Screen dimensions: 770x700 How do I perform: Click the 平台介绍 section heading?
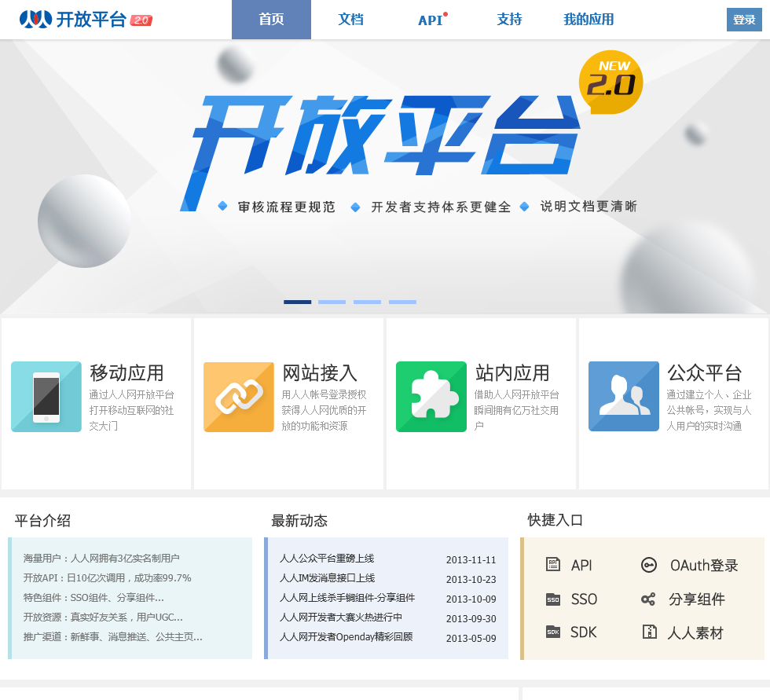click(x=42, y=520)
